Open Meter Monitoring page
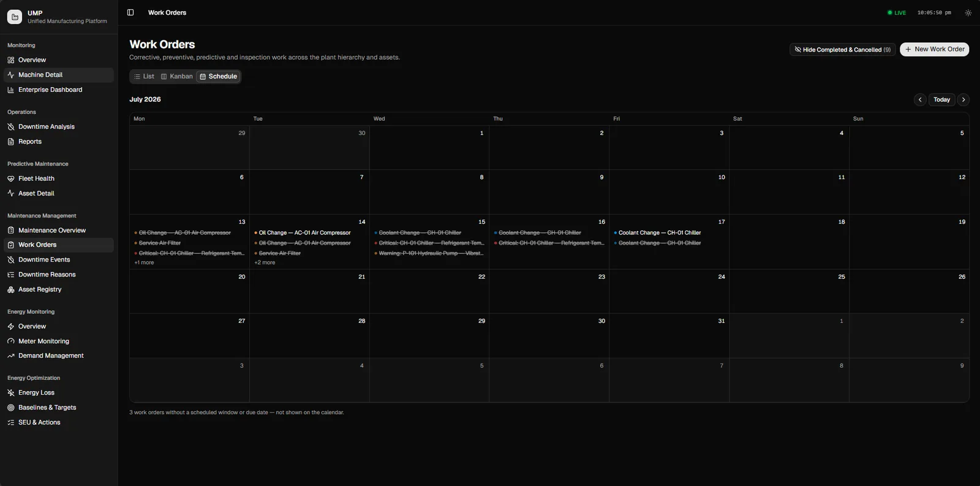 [x=59, y=341]
